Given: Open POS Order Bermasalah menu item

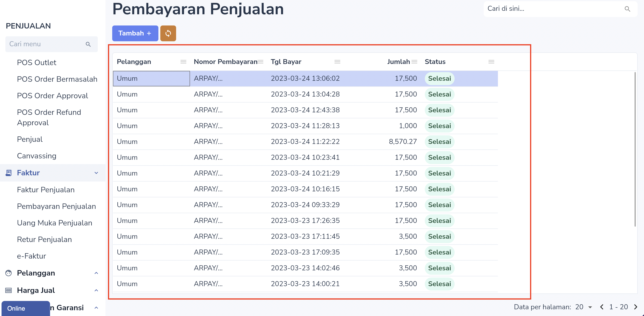Looking at the screenshot, I should click(57, 79).
